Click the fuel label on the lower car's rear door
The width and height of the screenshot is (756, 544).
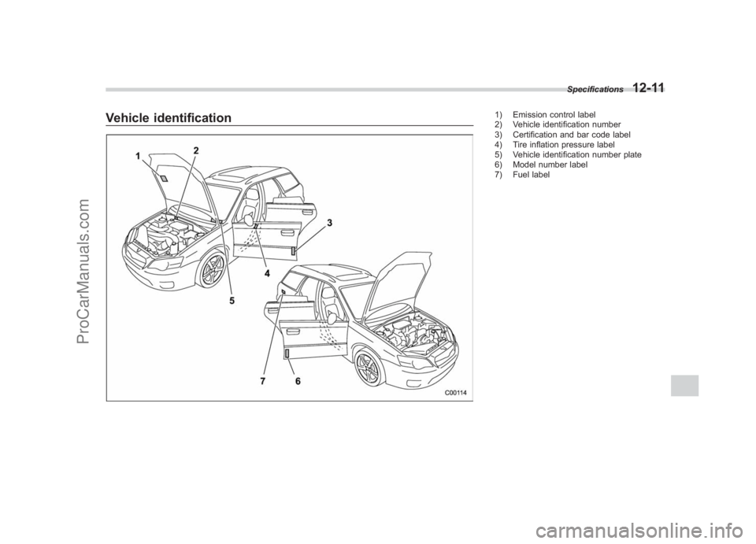[283, 293]
